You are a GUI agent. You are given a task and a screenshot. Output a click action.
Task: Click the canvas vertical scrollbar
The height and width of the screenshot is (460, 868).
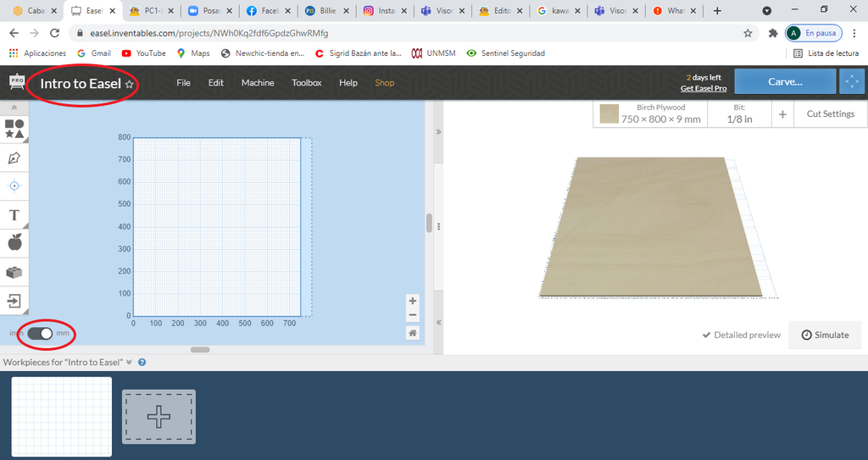tap(429, 223)
